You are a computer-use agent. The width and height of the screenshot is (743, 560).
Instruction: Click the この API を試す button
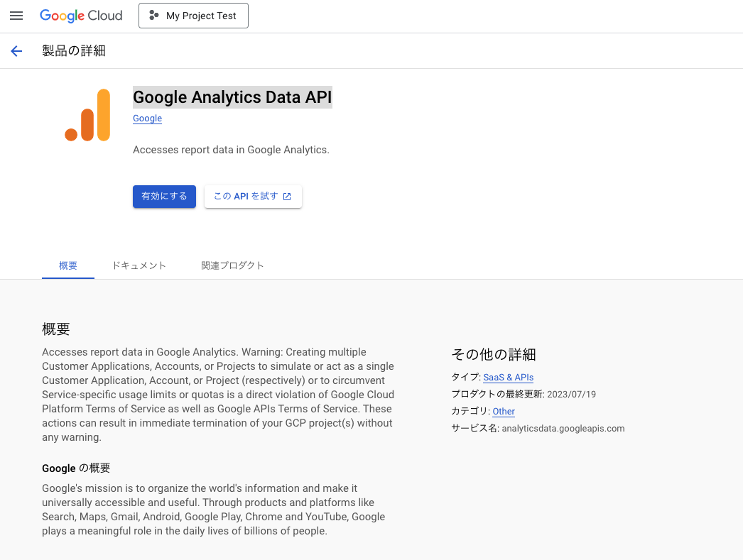pyautogui.click(x=252, y=197)
